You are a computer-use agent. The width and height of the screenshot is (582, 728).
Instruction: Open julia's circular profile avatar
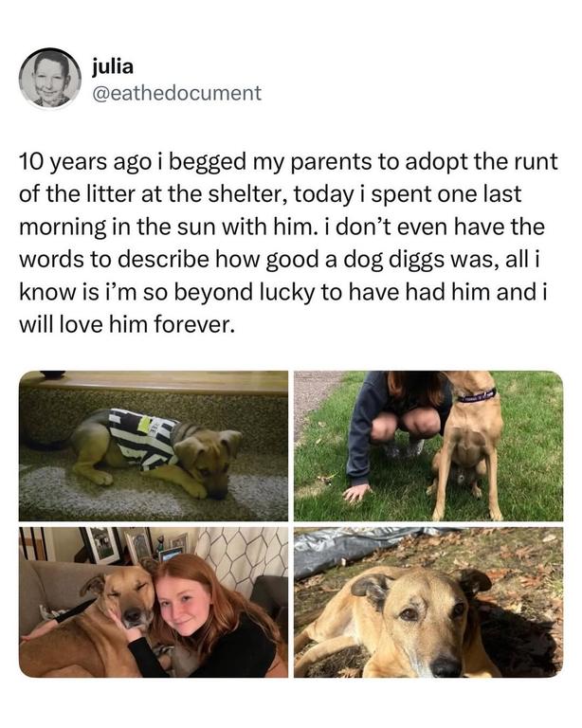[x=50, y=78]
